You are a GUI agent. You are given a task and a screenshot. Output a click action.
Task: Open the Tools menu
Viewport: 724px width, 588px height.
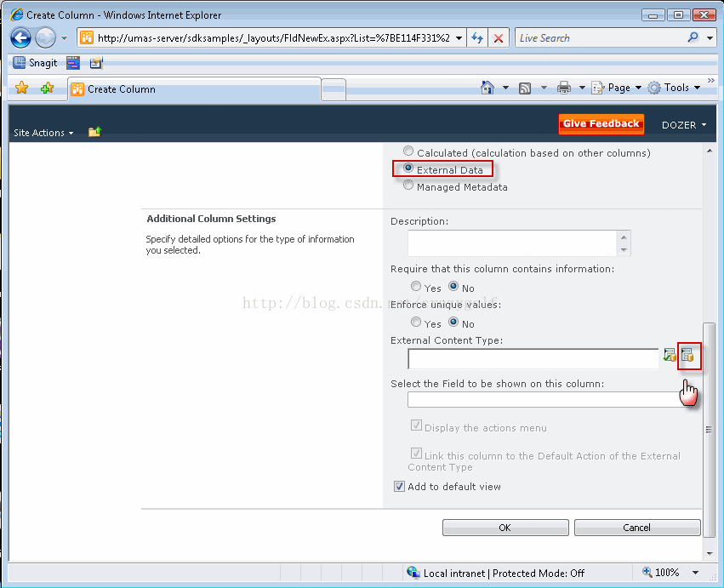(x=674, y=88)
